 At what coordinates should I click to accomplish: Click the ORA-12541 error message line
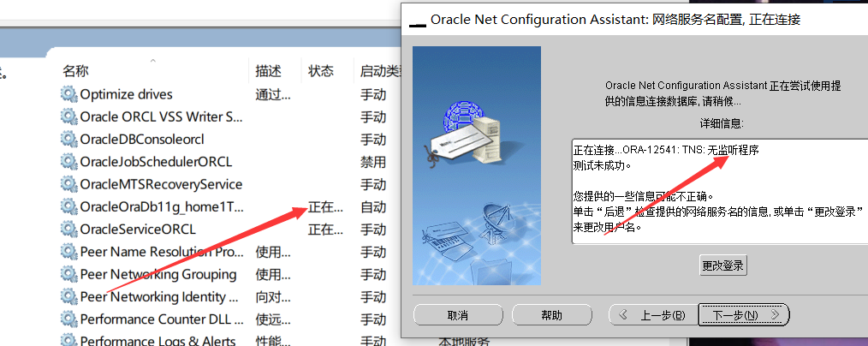point(667,150)
